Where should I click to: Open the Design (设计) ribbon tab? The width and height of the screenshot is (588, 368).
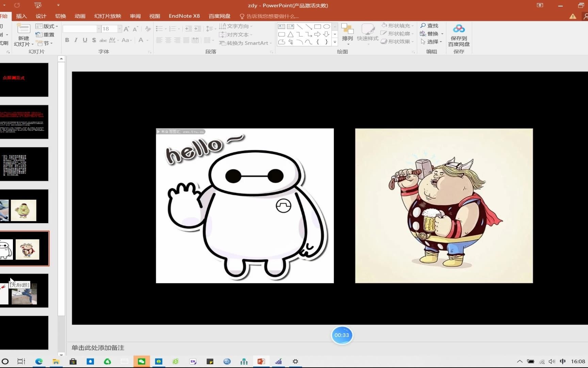point(41,16)
